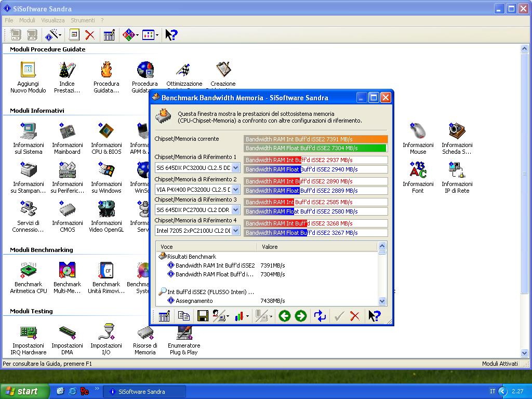The image size is (532, 399).
Task: Open the Moduli menu
Action: [27, 20]
